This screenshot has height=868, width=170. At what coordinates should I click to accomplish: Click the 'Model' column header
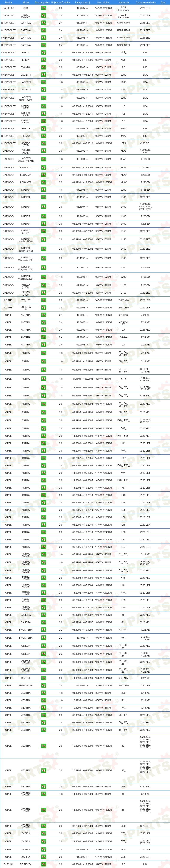point(26,2)
